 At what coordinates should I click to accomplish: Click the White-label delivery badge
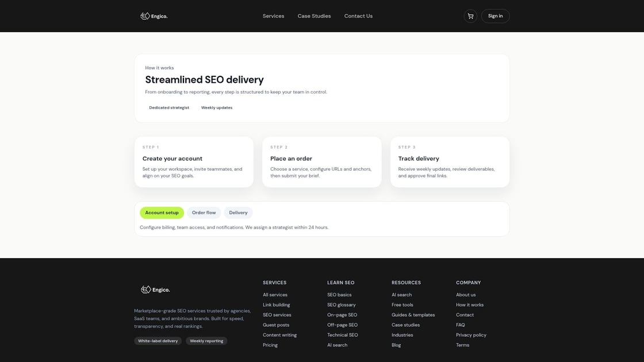158,340
